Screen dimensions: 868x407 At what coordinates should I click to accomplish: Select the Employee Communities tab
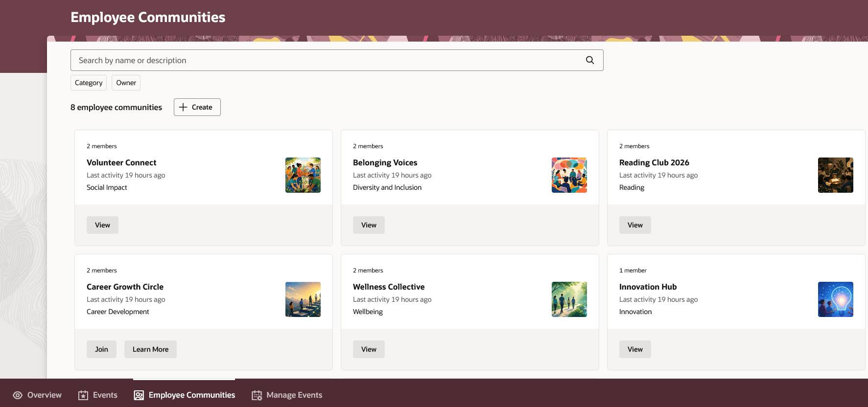point(185,395)
